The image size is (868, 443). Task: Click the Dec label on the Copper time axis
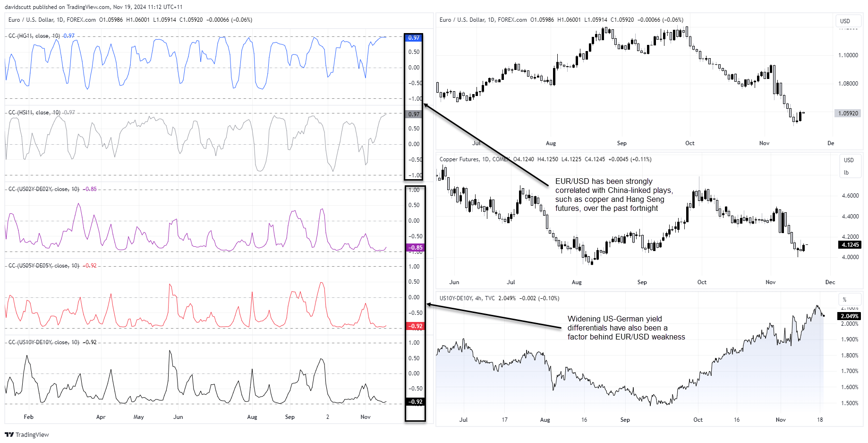[830, 282]
